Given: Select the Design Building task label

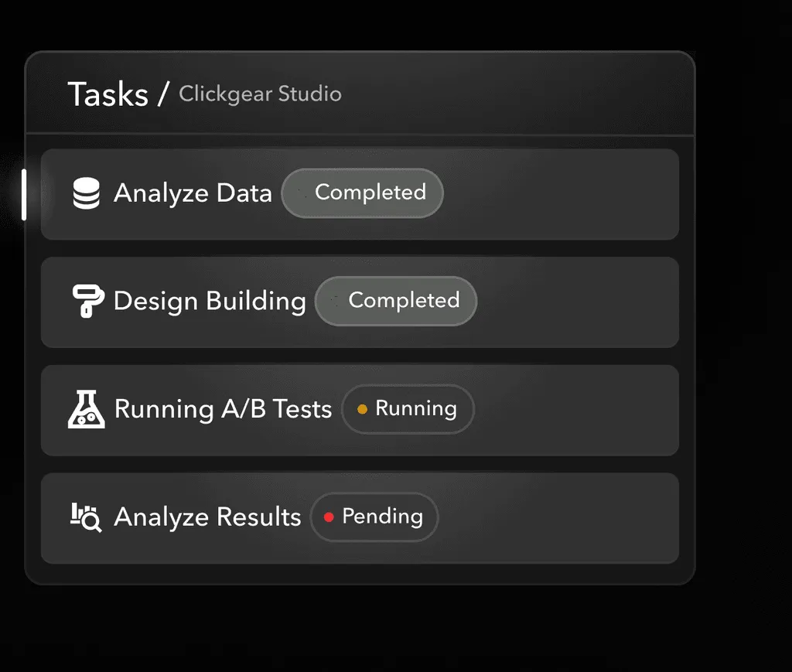Looking at the screenshot, I should tap(210, 301).
